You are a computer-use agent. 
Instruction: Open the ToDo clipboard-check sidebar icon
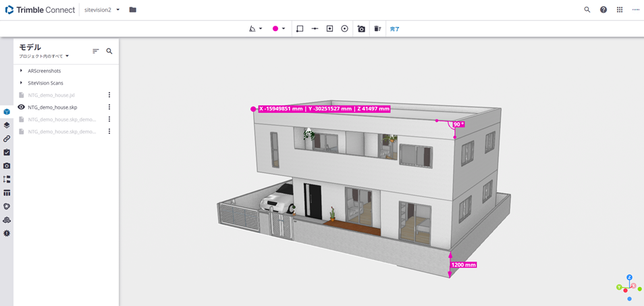tap(7, 152)
